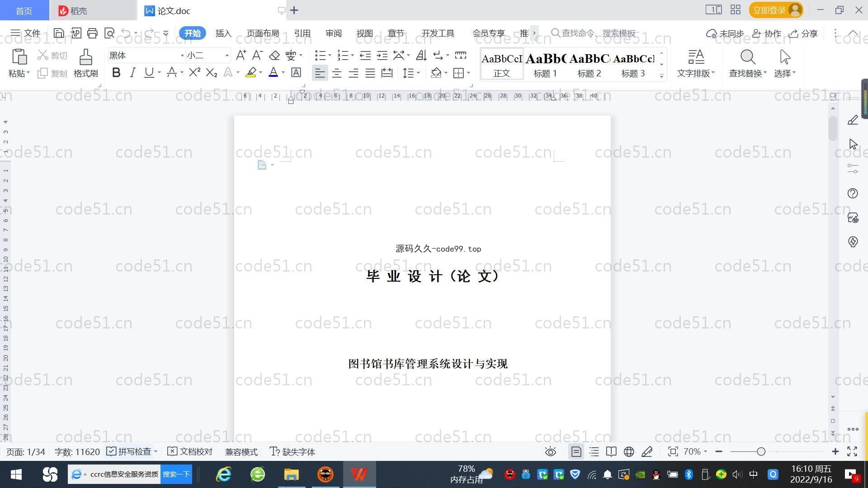
Task: Click 缺失字体 in status bar
Action: (x=292, y=452)
